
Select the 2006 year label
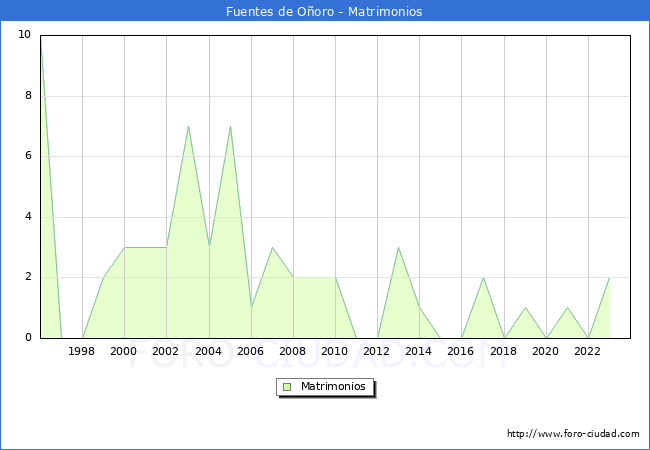click(250, 351)
